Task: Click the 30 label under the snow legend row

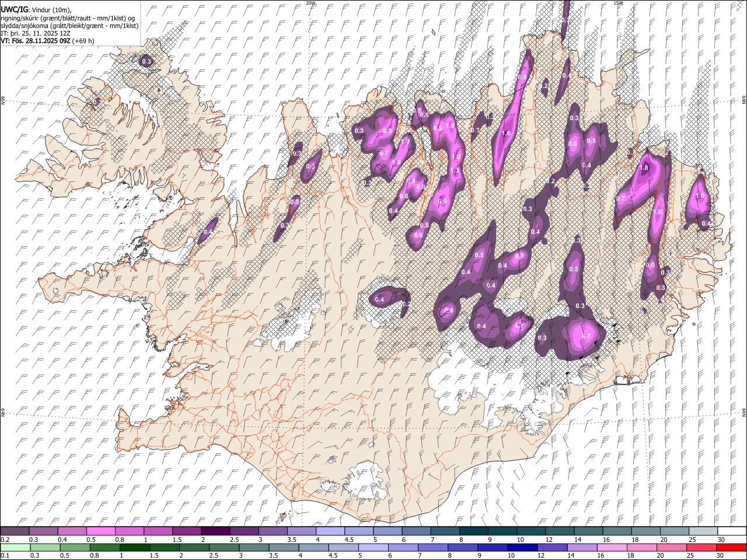Action: click(x=721, y=540)
